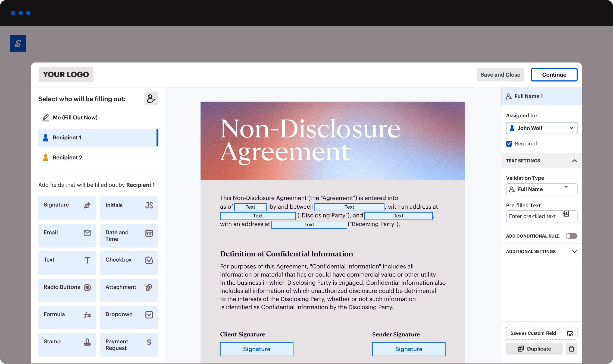This screenshot has height=364, width=613.
Task: Click the Continue button
Action: coord(554,74)
